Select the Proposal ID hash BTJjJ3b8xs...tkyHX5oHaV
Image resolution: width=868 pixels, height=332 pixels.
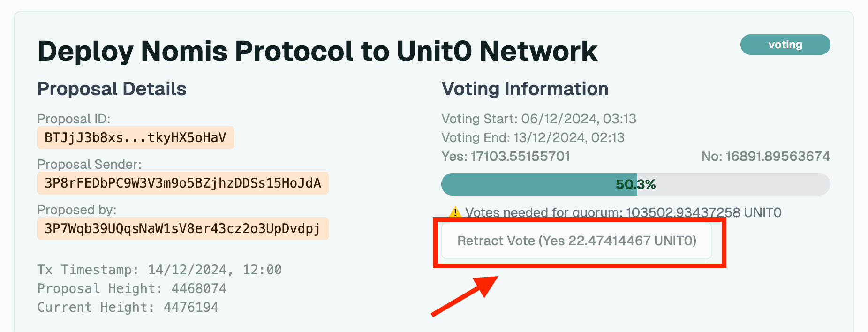[x=136, y=137]
